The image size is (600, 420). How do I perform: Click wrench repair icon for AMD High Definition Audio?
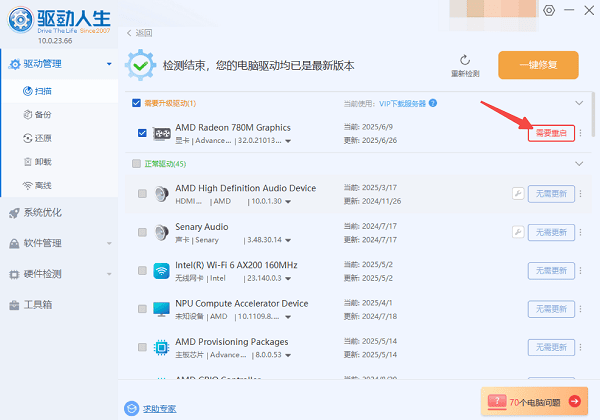[518, 194]
